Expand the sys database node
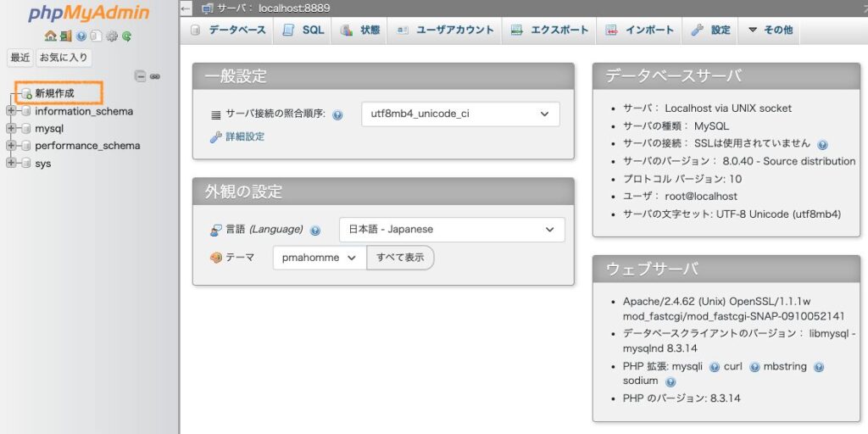868x434 pixels. point(10,164)
